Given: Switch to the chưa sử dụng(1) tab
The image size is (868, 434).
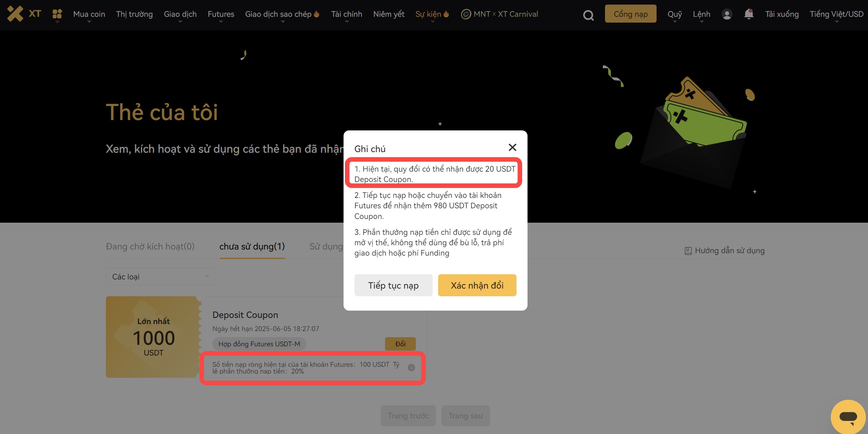Looking at the screenshot, I should [252, 246].
